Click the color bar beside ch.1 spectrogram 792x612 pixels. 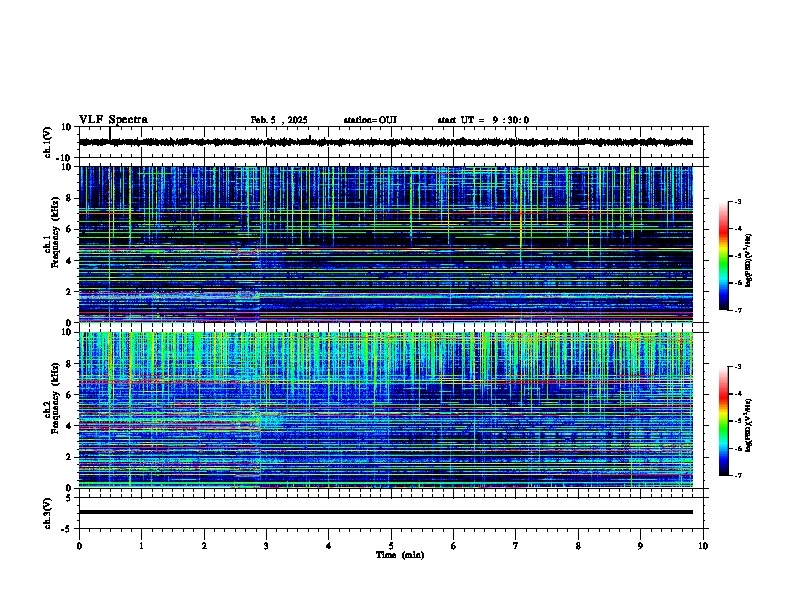723,256
